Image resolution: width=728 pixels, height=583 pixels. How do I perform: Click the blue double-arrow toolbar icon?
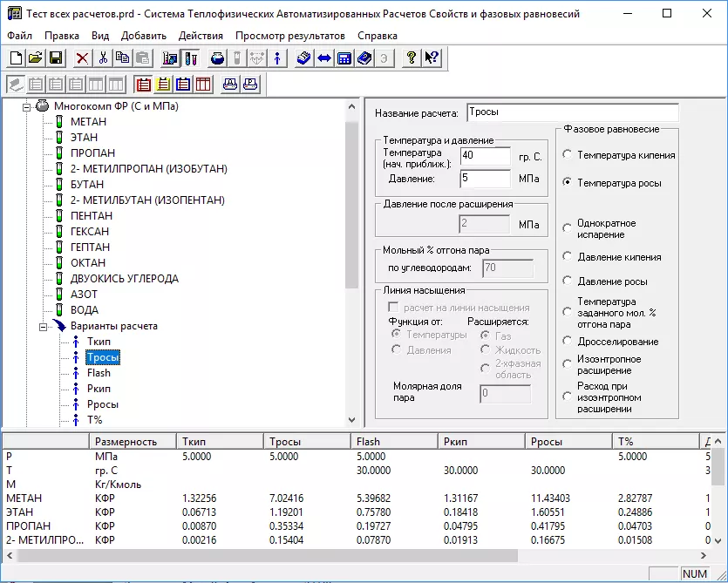tap(323, 58)
